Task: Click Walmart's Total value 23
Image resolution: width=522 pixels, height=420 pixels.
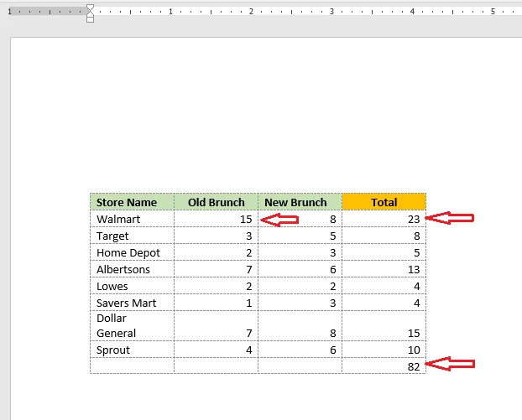Action: coord(414,219)
